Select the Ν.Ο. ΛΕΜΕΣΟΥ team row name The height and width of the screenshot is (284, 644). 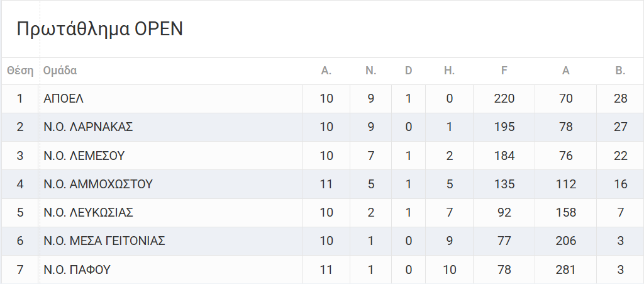coord(84,156)
